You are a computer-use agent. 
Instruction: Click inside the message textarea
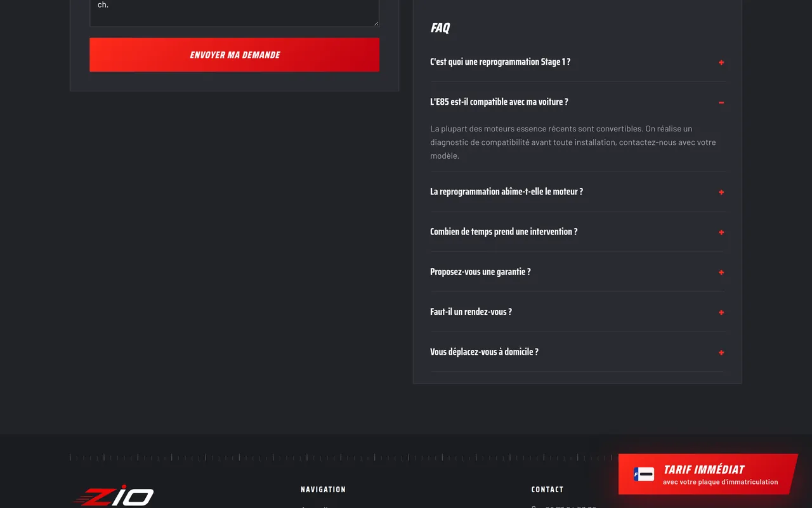(x=234, y=11)
